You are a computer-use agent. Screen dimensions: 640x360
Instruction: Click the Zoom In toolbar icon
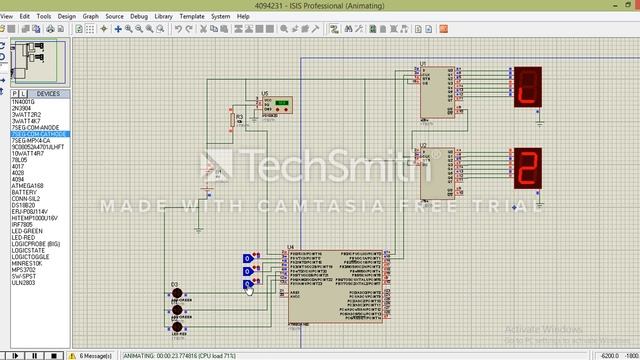click(129, 29)
